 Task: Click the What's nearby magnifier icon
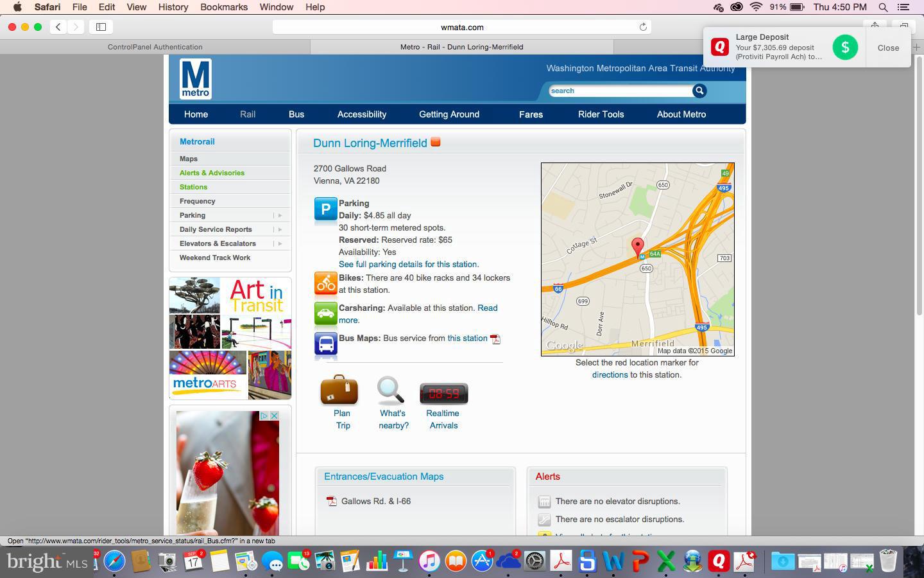point(390,390)
